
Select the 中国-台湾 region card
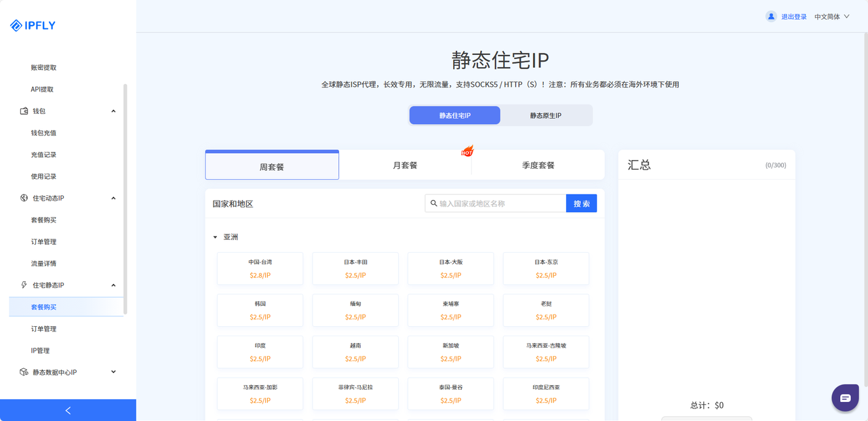pos(260,268)
